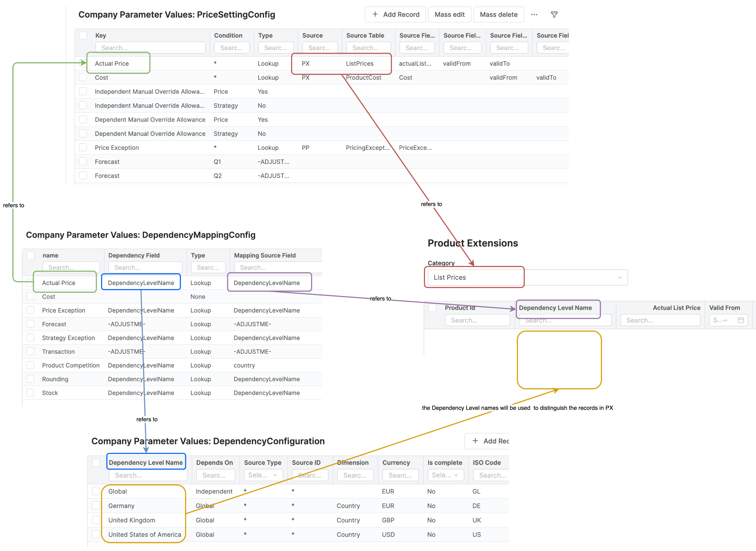
Task: Toggle the Price Exception checkbox in DependencyMappingConfig
Action: point(30,310)
